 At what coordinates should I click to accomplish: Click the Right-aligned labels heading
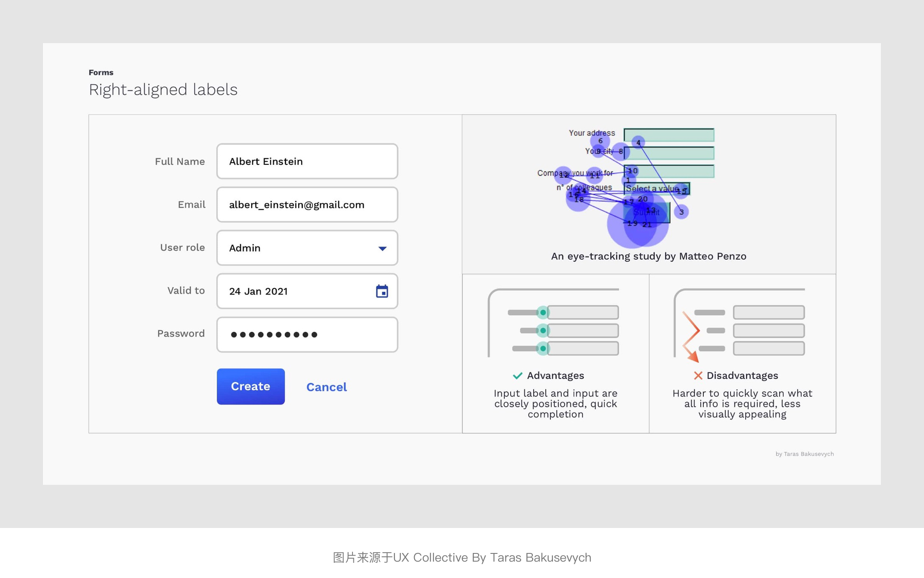click(163, 90)
